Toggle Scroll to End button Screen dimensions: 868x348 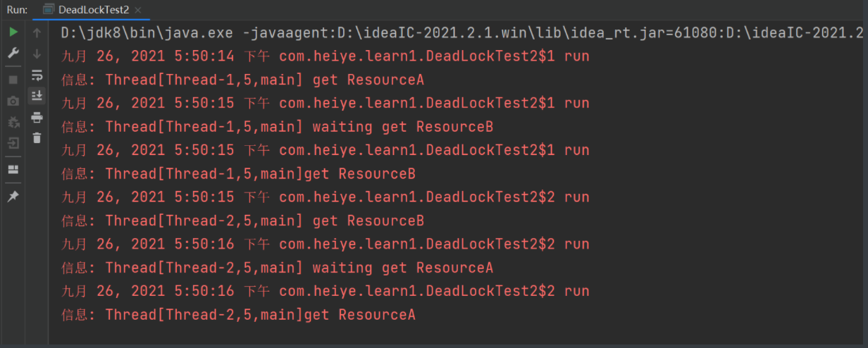coord(37,95)
